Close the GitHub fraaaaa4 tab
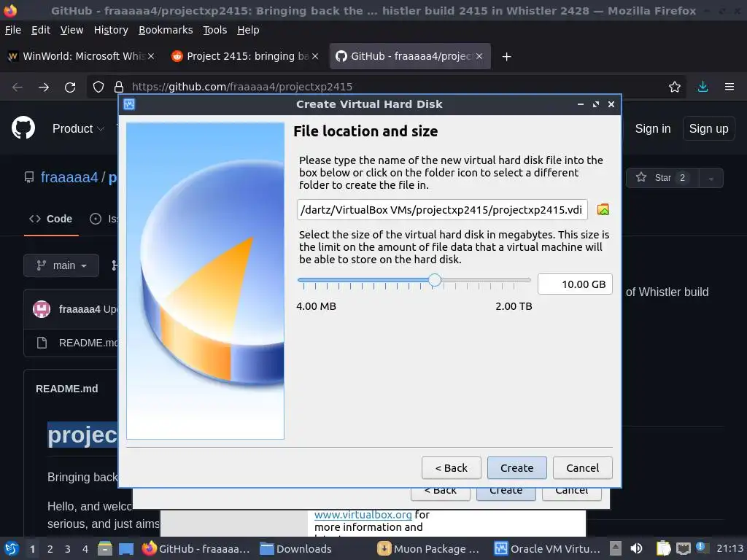Viewport: 747px width, 560px height. (x=479, y=56)
